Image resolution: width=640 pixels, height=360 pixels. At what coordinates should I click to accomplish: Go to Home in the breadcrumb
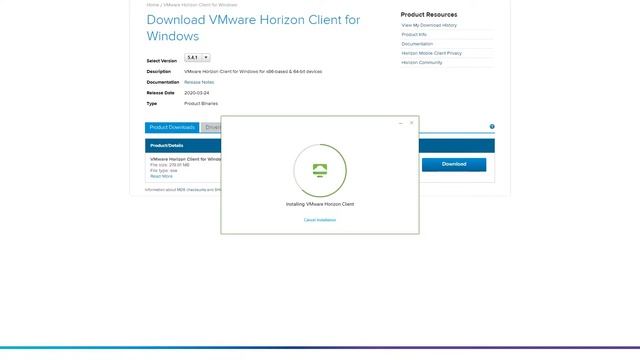click(x=152, y=5)
